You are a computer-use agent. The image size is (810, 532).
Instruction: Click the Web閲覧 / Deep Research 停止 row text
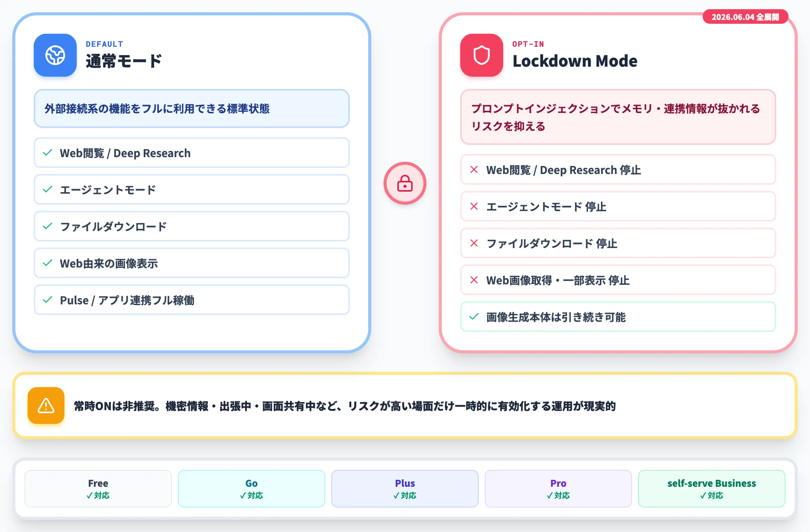click(564, 170)
